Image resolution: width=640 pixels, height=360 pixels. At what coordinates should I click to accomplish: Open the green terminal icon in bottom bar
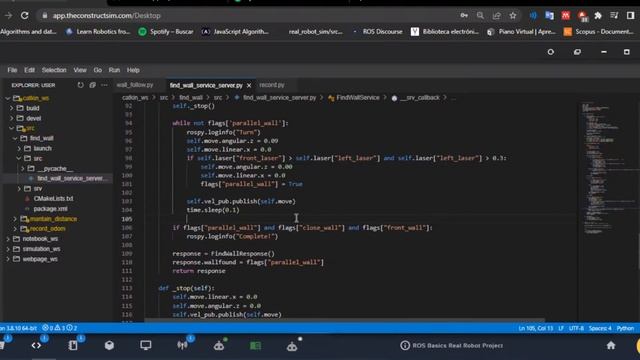[x=256, y=346]
